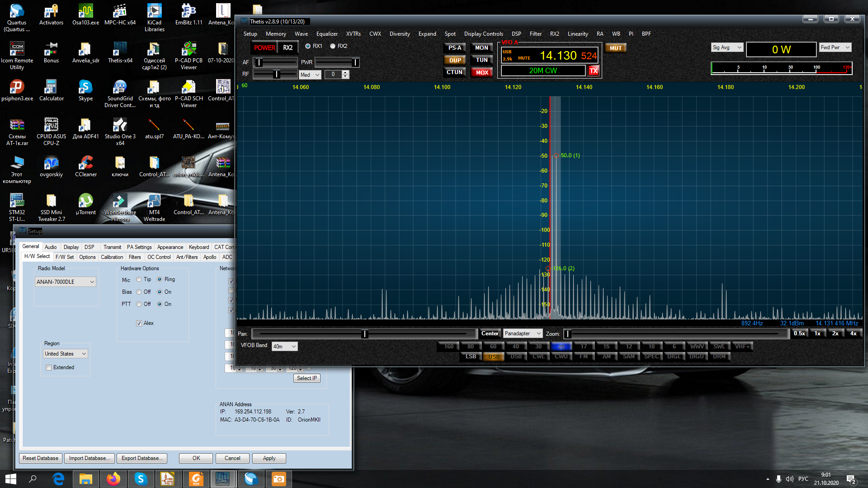This screenshot has height=488, width=868.
Task: Select the 40 meter band button
Action: 516,347
